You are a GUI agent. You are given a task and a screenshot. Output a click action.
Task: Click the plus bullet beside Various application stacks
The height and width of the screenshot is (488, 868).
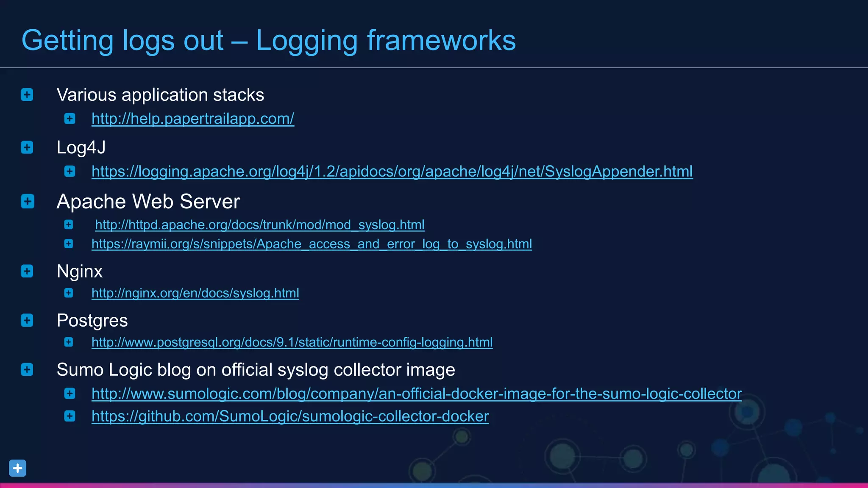(x=27, y=94)
